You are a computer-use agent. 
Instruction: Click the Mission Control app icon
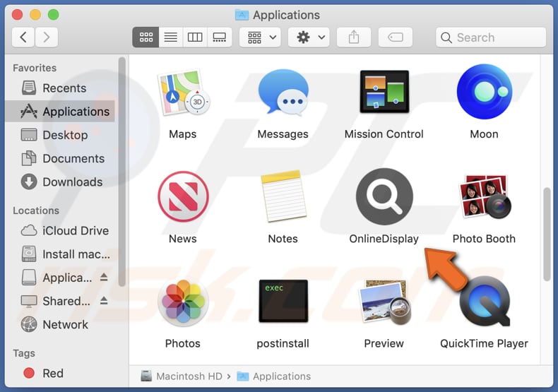pyautogui.click(x=384, y=92)
